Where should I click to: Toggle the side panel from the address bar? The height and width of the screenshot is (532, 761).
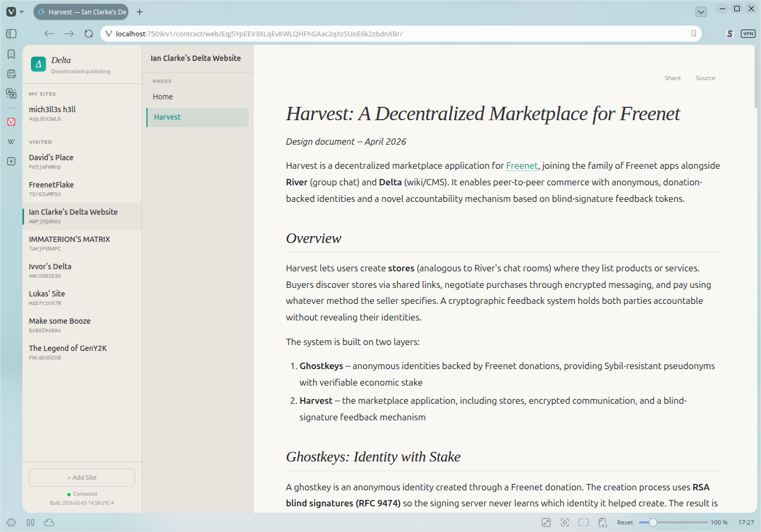point(11,34)
